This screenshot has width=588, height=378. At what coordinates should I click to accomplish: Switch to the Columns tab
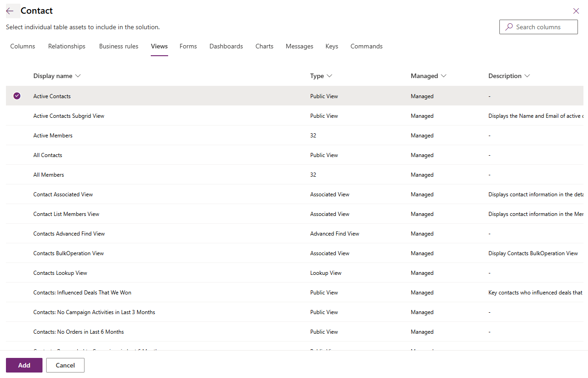(22, 46)
